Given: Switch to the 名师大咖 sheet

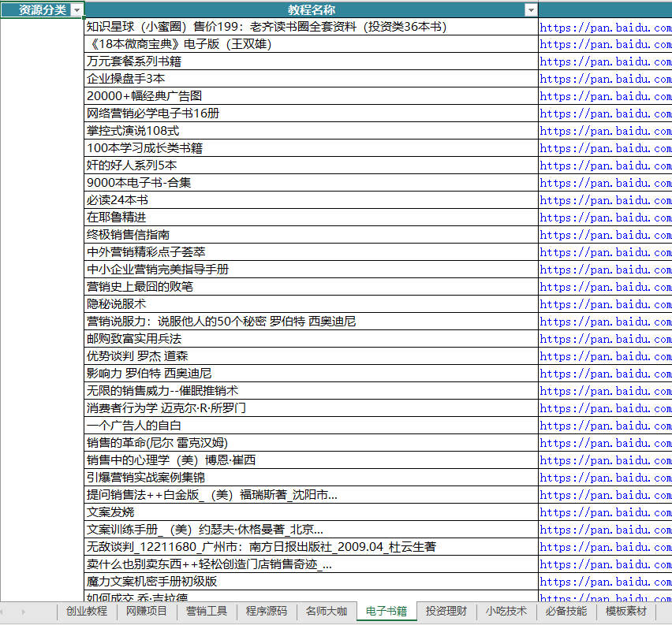Looking at the screenshot, I should tap(327, 611).
